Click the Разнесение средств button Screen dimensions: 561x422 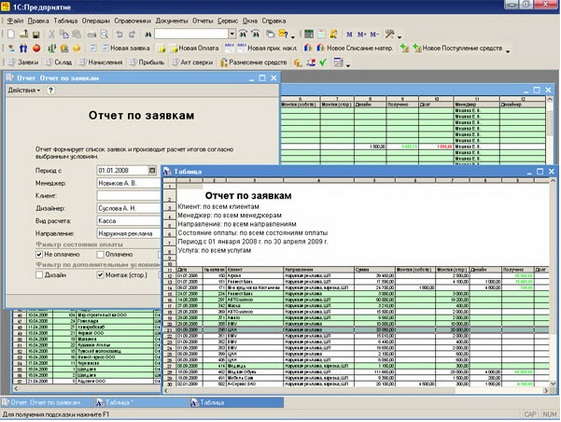pos(254,62)
